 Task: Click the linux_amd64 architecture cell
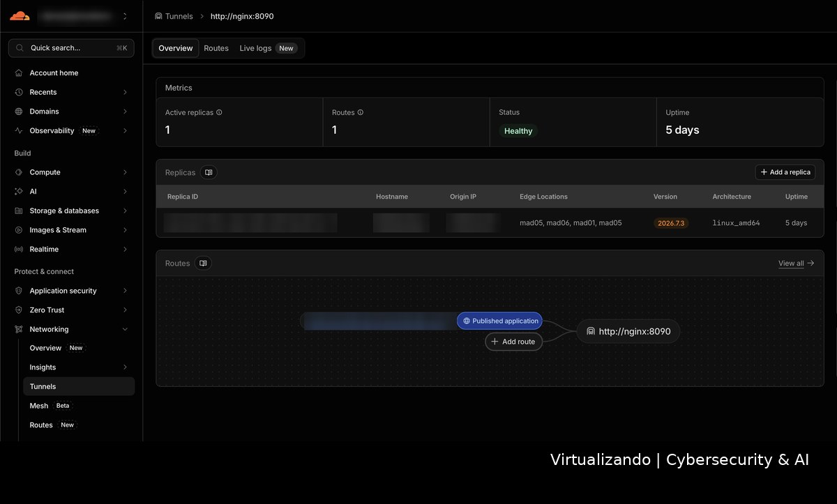(x=736, y=223)
